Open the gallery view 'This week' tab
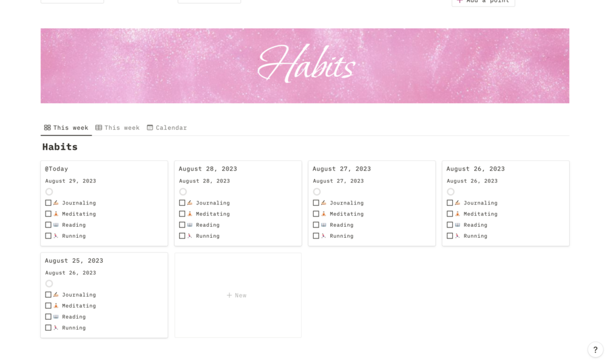Viewport: 610px width, 364px height. pos(66,127)
